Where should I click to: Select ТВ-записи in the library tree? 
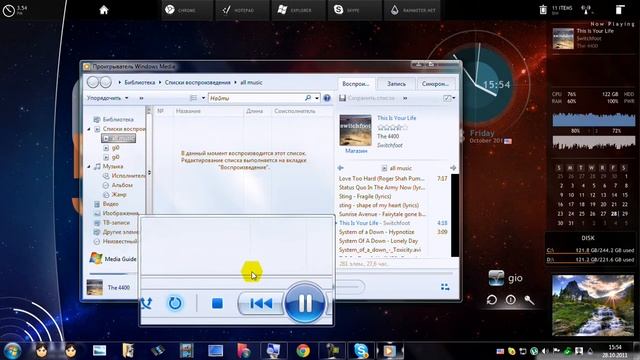point(116,222)
